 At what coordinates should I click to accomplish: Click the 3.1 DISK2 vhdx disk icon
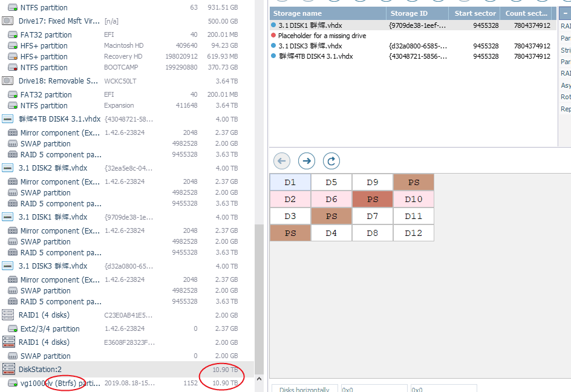pyautogui.click(x=8, y=168)
